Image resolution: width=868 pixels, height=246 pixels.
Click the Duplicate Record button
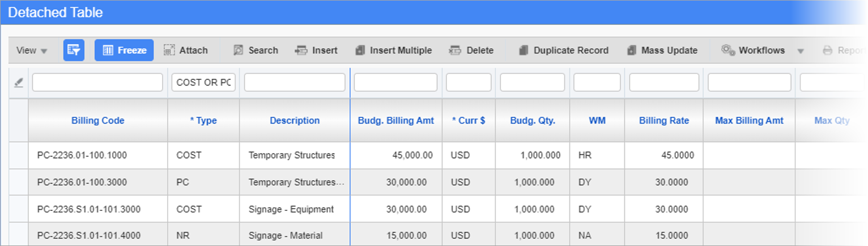click(564, 50)
